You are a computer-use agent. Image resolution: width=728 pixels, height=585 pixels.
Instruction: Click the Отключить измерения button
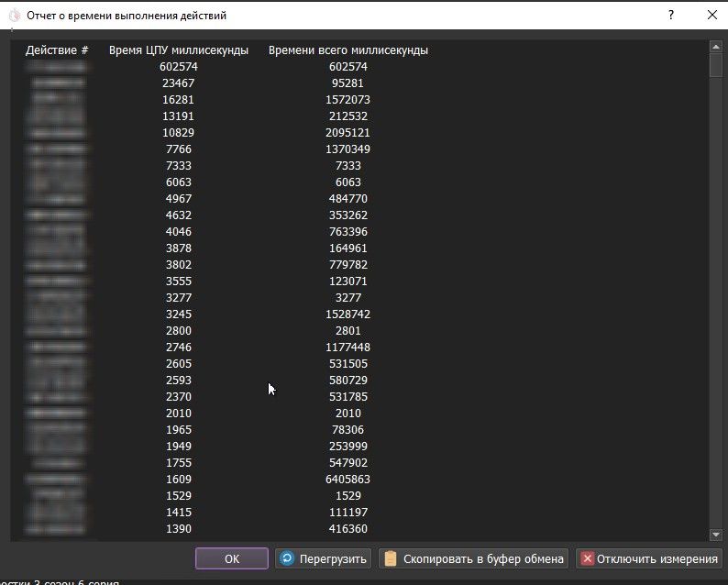point(649,558)
